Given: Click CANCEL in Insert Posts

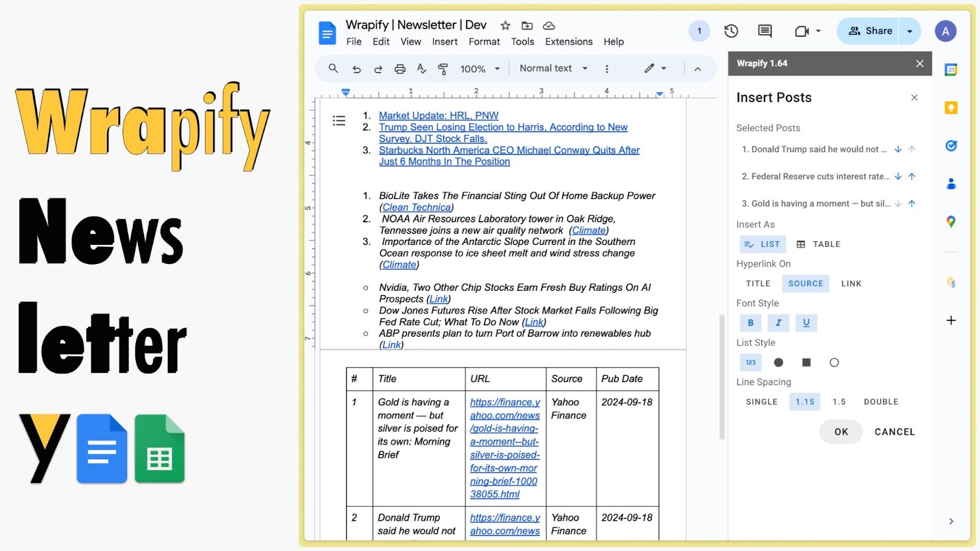Looking at the screenshot, I should tap(895, 432).
